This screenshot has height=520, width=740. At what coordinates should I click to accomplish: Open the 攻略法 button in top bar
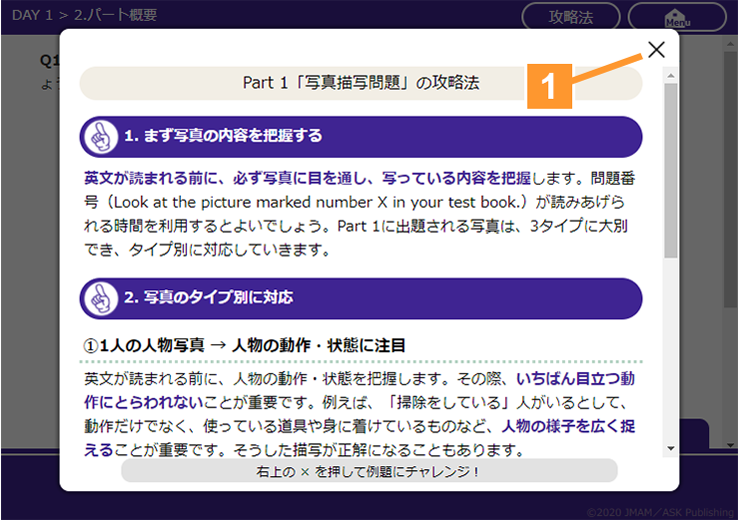tap(571, 17)
